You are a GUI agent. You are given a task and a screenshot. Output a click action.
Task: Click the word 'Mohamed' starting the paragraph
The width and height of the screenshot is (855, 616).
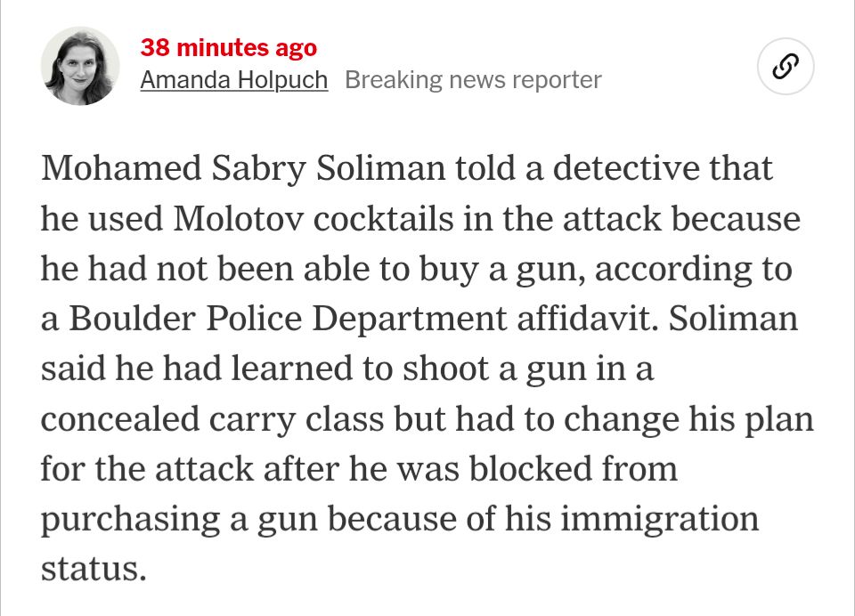point(122,168)
